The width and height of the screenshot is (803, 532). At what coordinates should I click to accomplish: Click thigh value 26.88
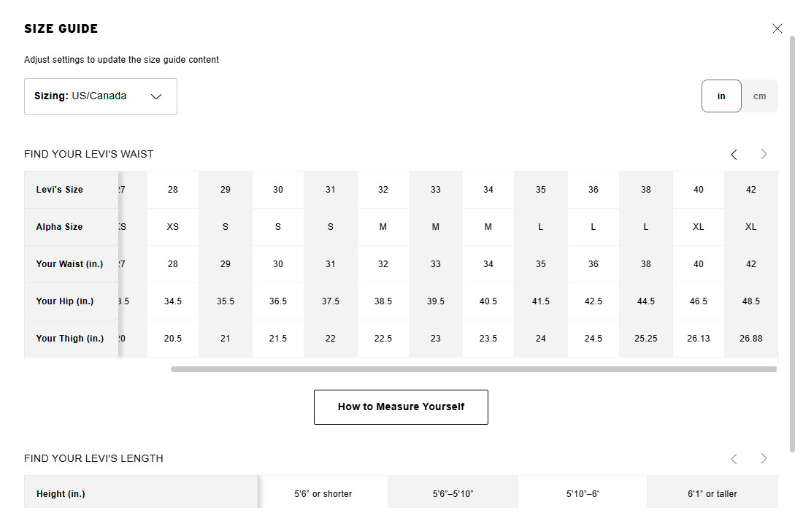pyautogui.click(x=750, y=339)
